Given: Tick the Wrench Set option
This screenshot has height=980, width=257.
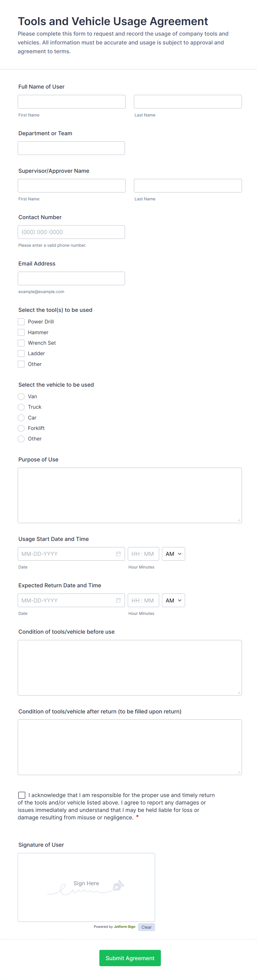Looking at the screenshot, I should [21, 343].
